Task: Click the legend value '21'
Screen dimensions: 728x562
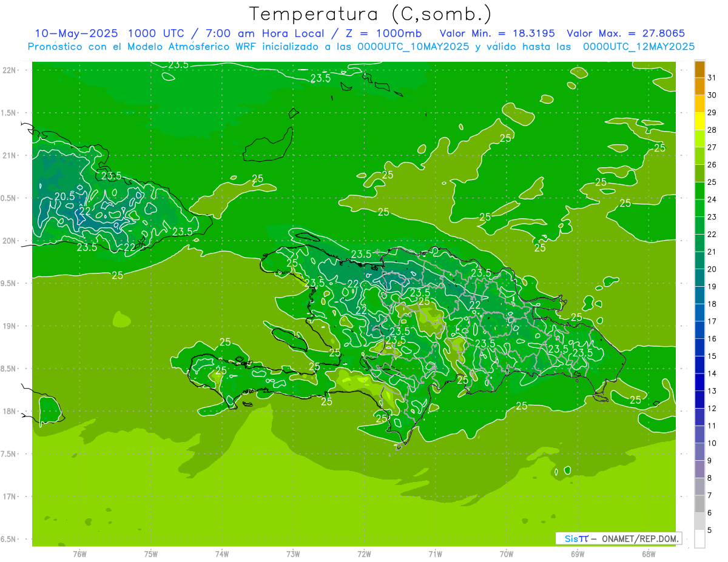Action: [x=712, y=252]
